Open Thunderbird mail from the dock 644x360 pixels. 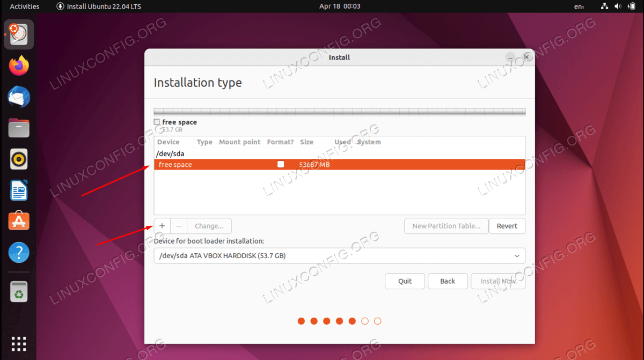[x=19, y=97]
